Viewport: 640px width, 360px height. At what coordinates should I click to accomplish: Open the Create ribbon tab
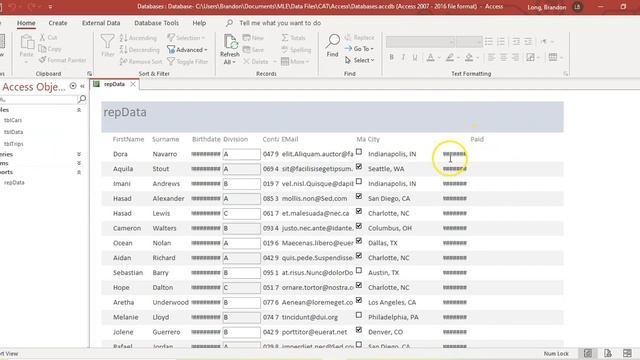pyautogui.click(x=58, y=23)
